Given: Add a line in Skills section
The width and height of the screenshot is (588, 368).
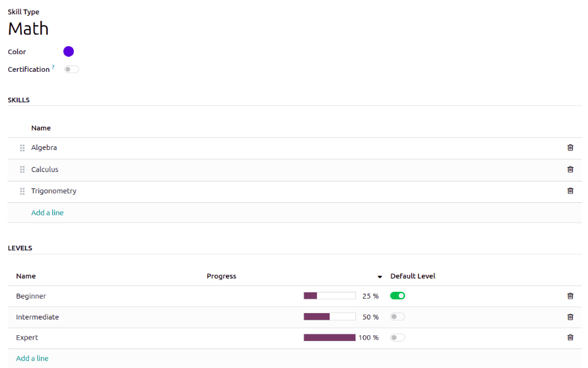Looking at the screenshot, I should click(47, 213).
